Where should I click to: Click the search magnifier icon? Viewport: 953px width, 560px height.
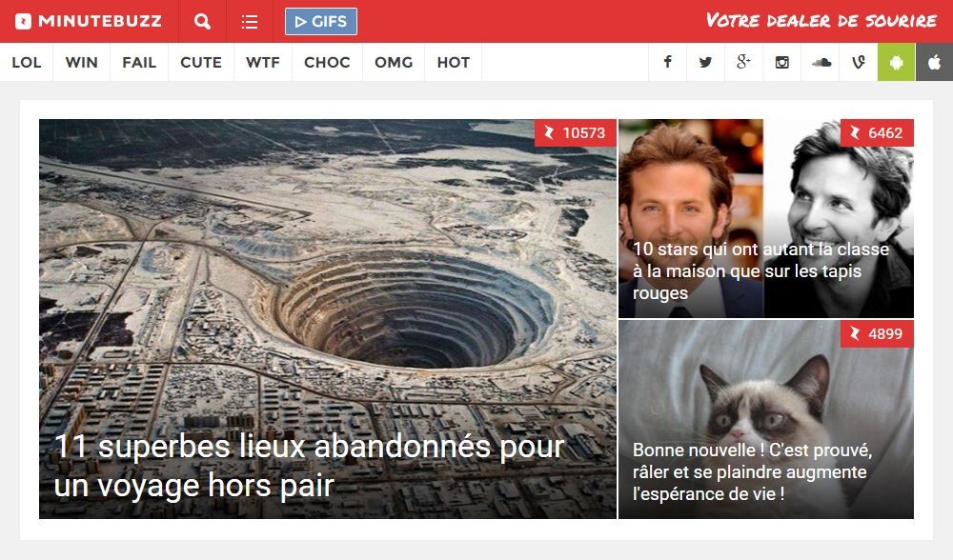(202, 21)
